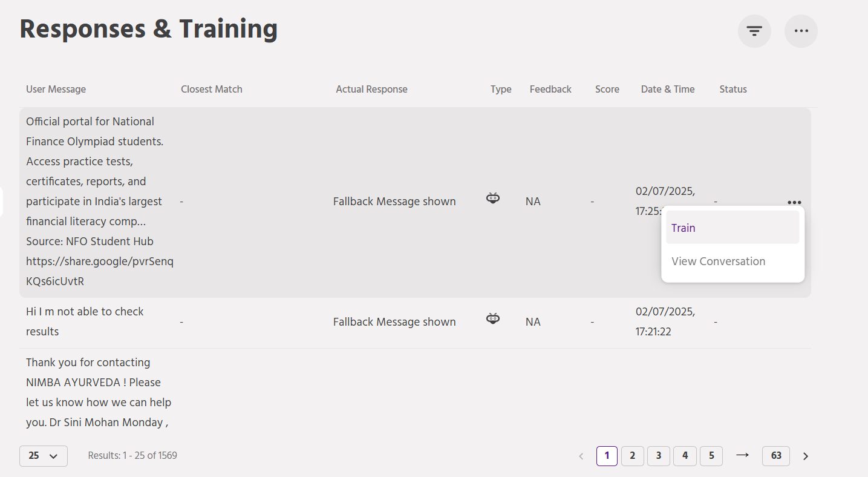
Task: Jump to page 2
Action: pyautogui.click(x=632, y=456)
